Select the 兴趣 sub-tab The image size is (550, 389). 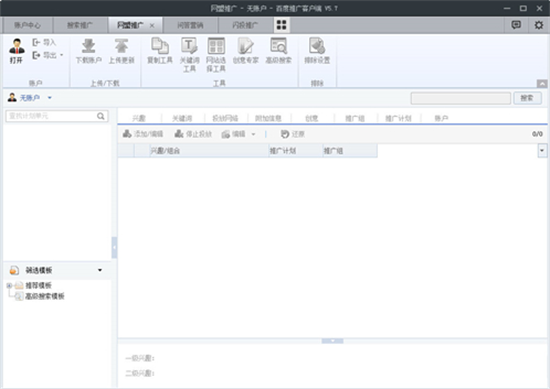click(x=139, y=118)
